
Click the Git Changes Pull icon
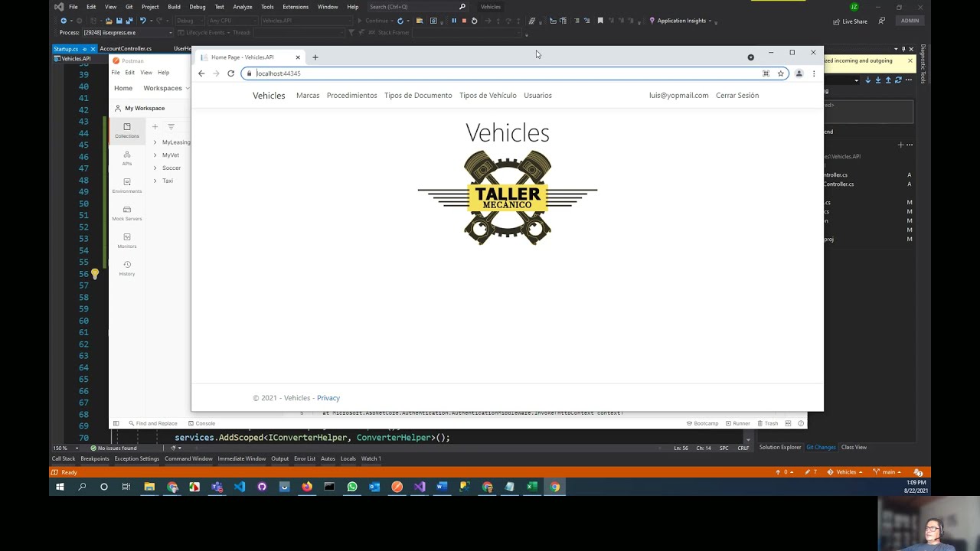878,80
